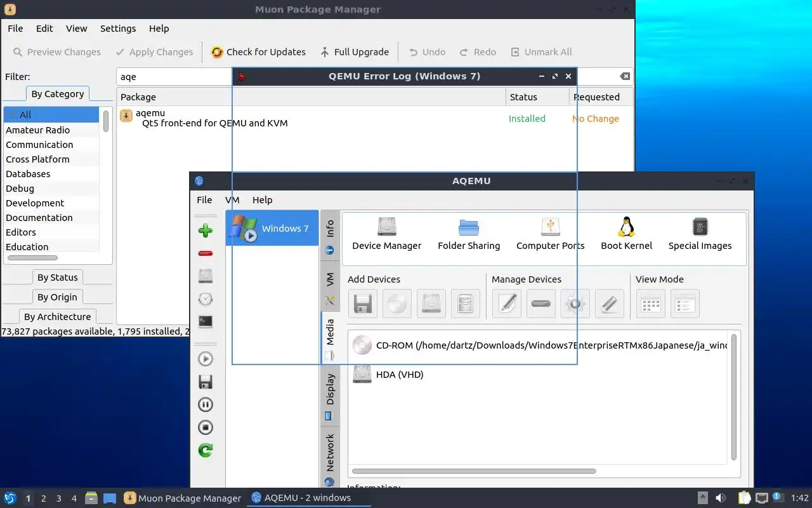Click the green plus Add VM icon

[x=205, y=230]
